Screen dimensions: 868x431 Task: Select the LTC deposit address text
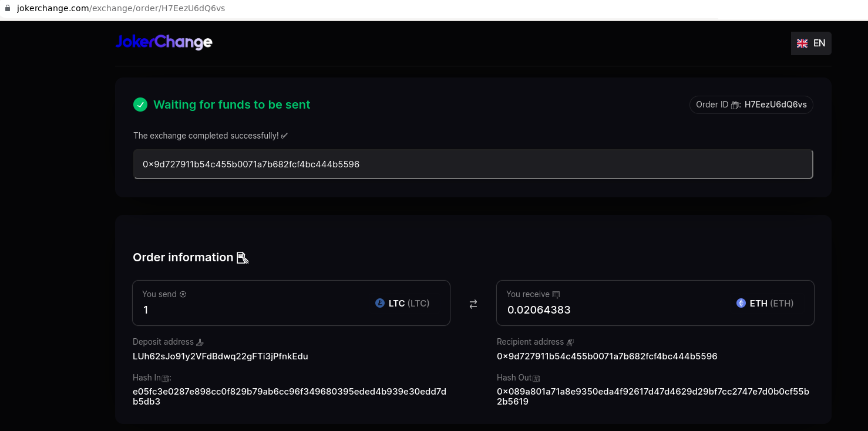[x=220, y=356]
